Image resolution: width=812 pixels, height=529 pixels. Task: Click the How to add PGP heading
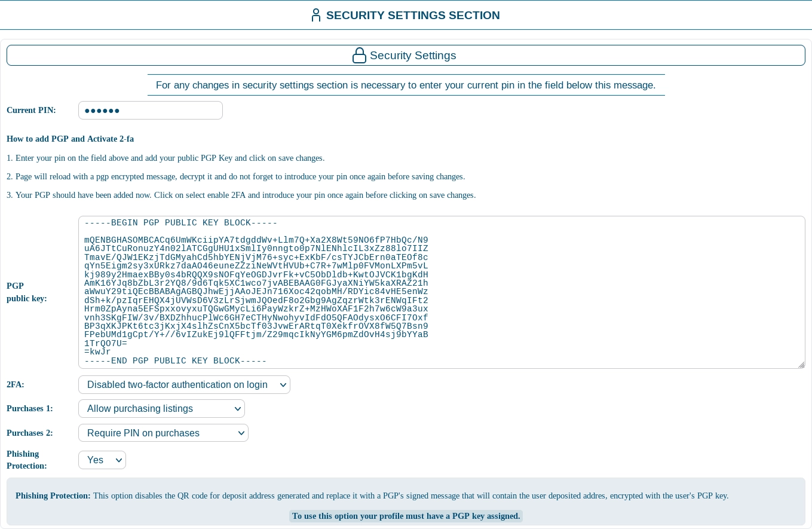pos(70,139)
